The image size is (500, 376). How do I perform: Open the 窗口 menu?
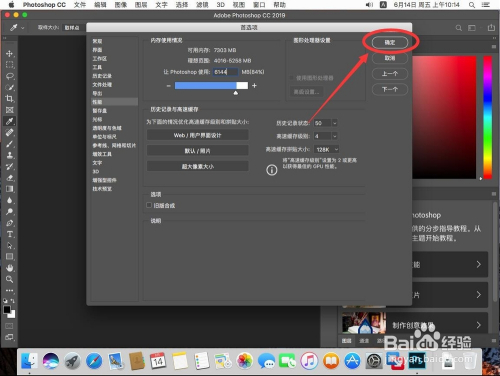point(259,5)
